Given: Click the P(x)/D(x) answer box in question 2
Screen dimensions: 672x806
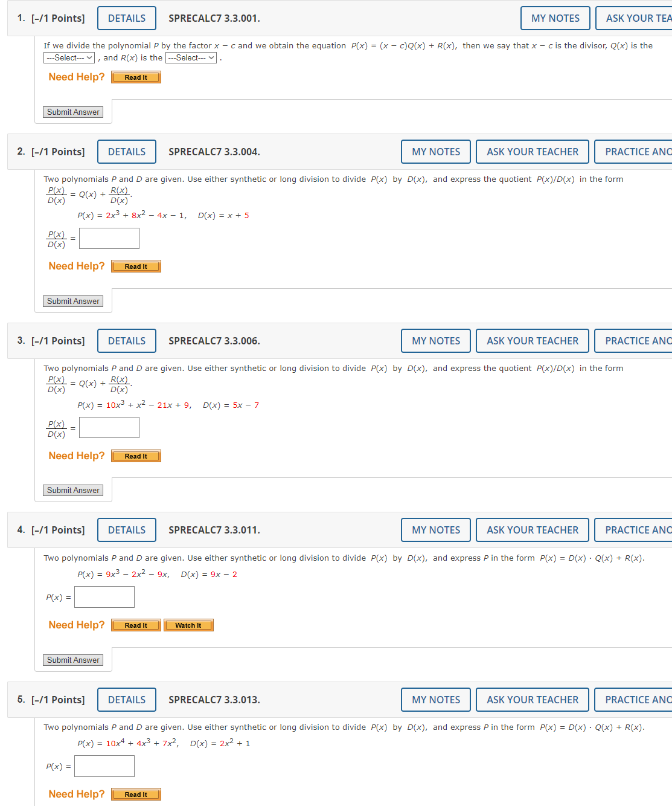Looking at the screenshot, I should coord(109,238).
